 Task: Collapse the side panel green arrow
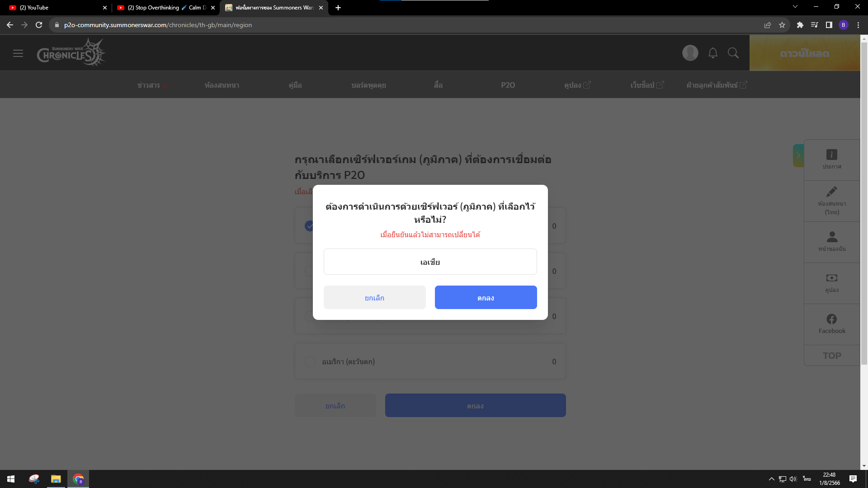pos(798,155)
